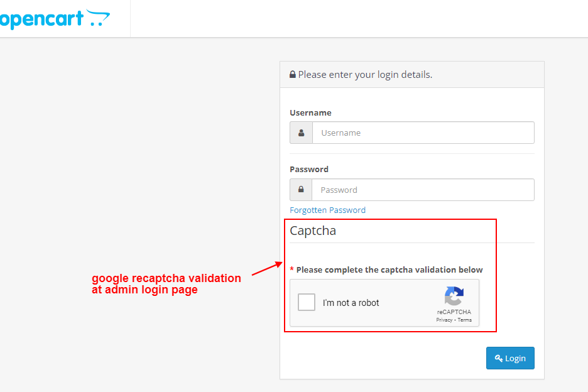This screenshot has width=588, height=392.
Task: Open the reCAPTCHA Terms link
Action: [465, 320]
